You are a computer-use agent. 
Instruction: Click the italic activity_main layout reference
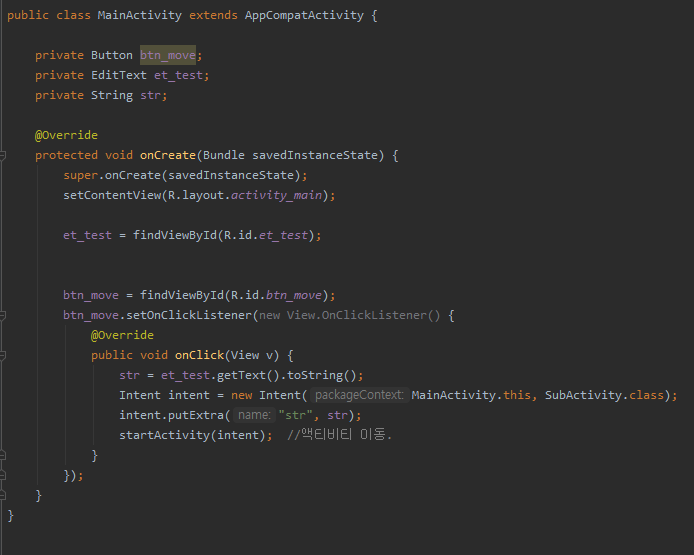coord(276,195)
